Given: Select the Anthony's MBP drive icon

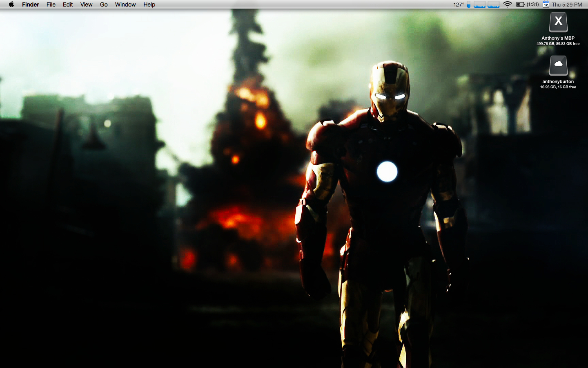Looking at the screenshot, I should (x=558, y=22).
